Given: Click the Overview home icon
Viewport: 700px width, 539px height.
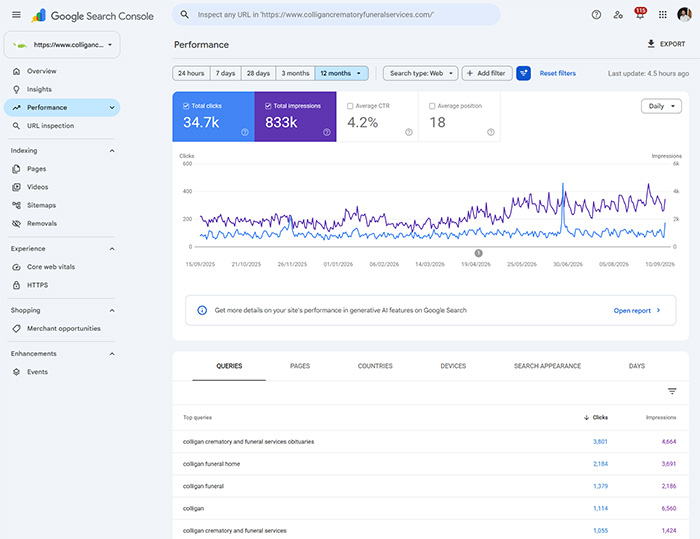Looking at the screenshot, I should click(17, 71).
